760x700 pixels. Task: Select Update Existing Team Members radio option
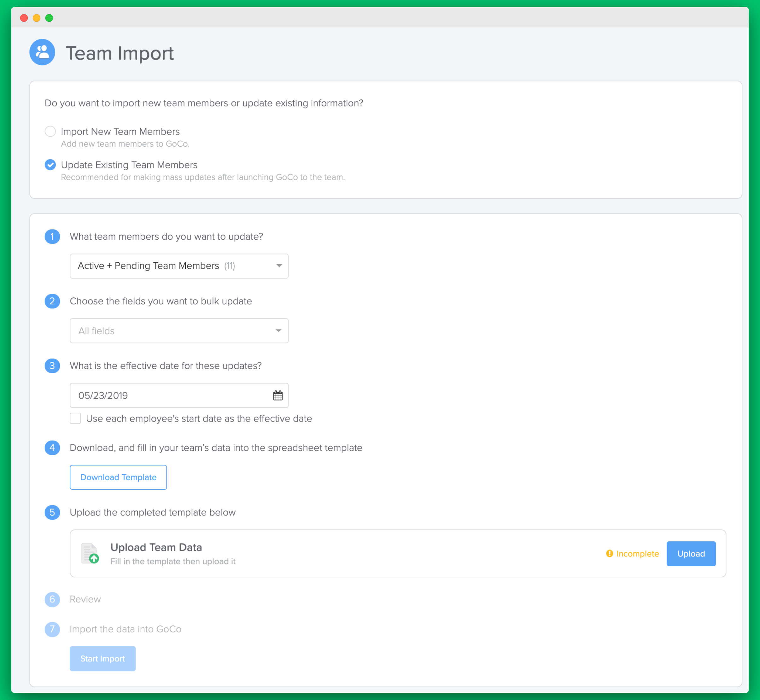tap(50, 165)
